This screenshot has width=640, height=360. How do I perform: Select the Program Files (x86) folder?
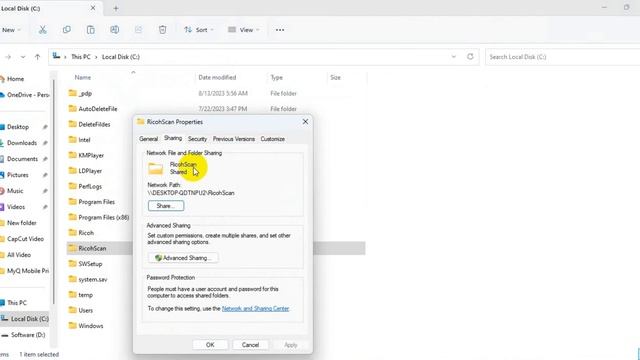[104, 218]
